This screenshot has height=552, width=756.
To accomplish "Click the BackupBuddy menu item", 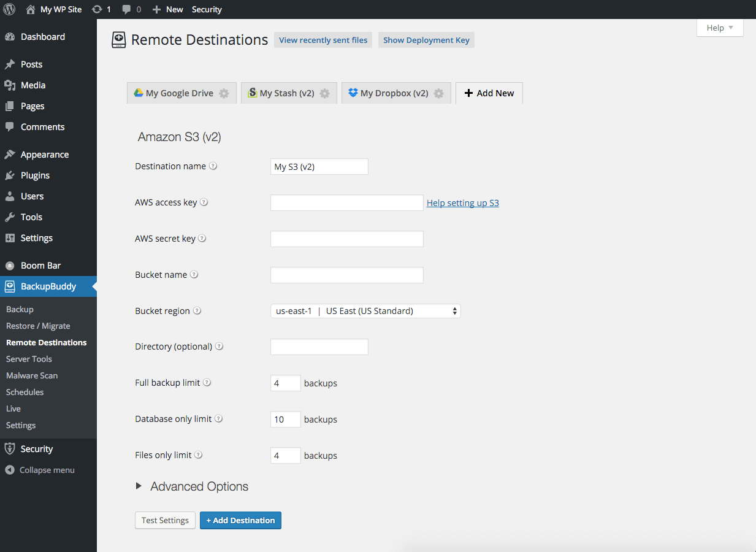I will (48, 286).
